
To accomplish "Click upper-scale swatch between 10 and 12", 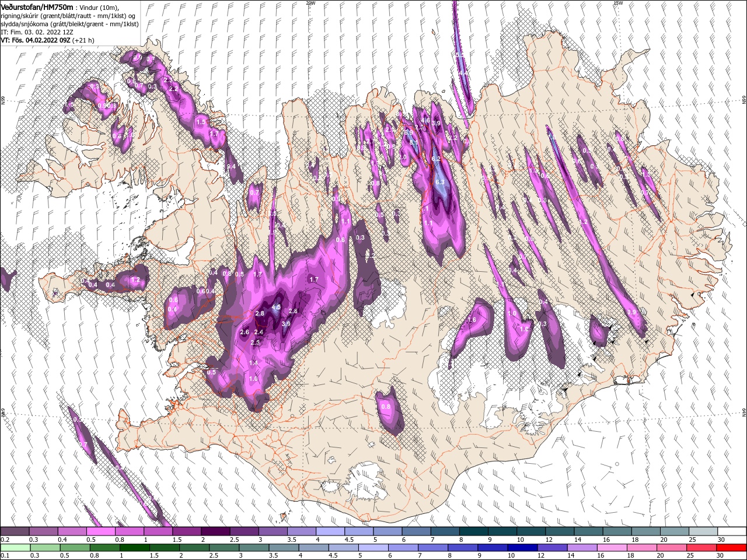I will [530, 531].
